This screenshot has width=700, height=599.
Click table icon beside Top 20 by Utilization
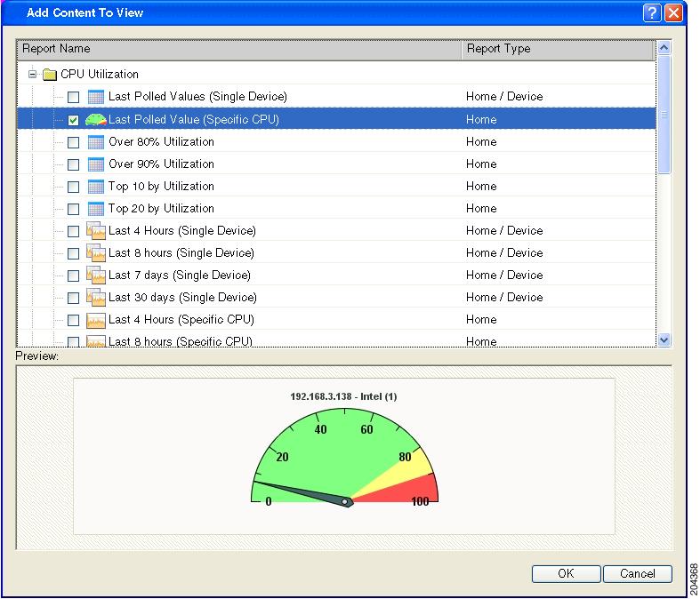[x=95, y=209]
